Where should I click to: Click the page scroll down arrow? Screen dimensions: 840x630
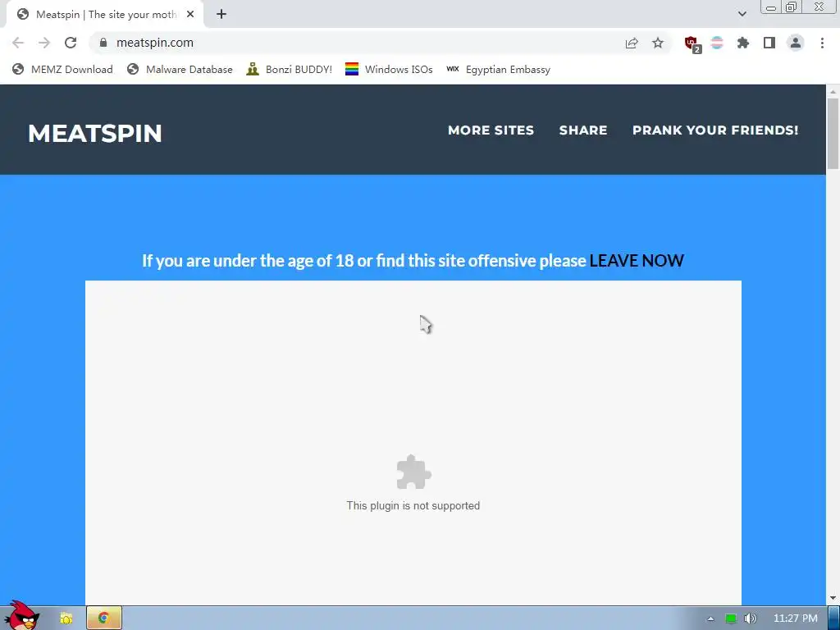click(x=833, y=598)
